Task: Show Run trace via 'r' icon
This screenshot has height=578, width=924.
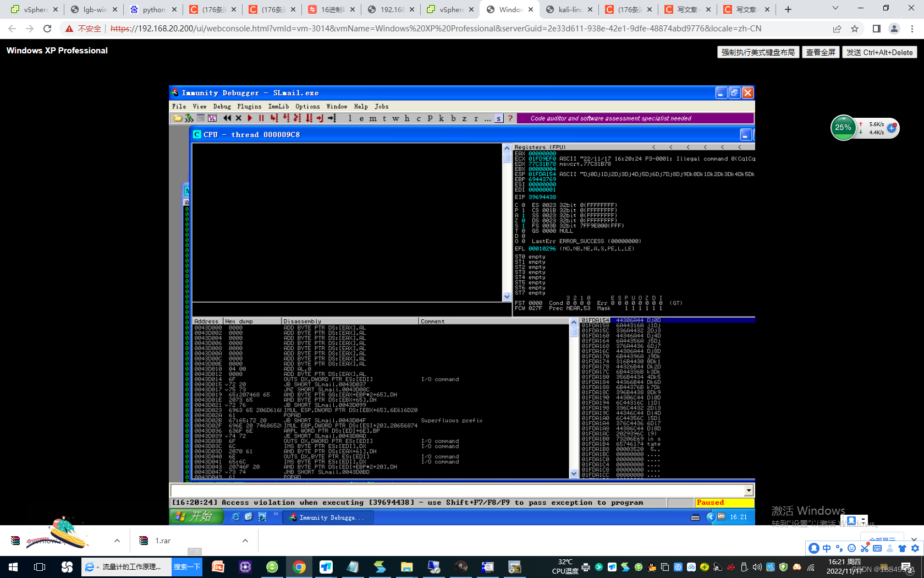Action: click(x=476, y=118)
